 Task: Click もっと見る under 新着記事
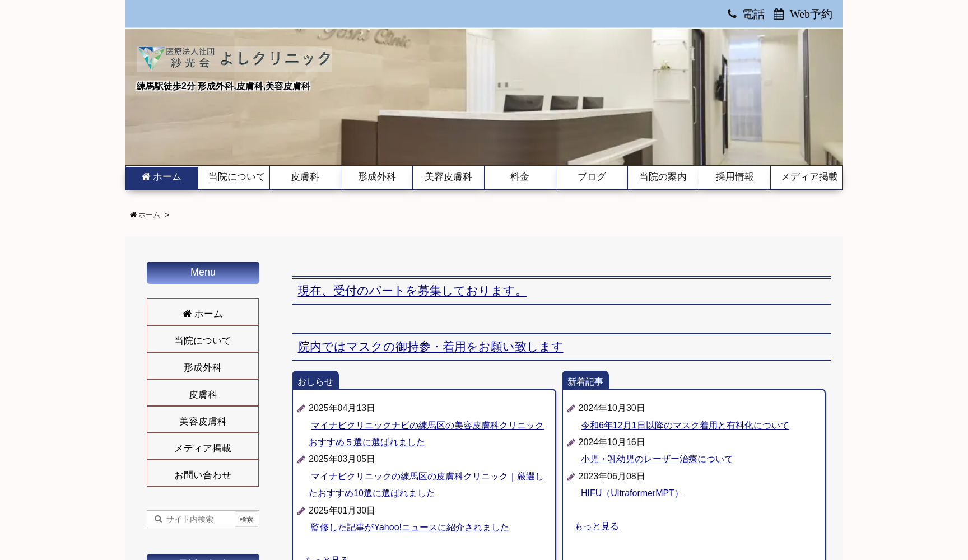[x=595, y=526]
